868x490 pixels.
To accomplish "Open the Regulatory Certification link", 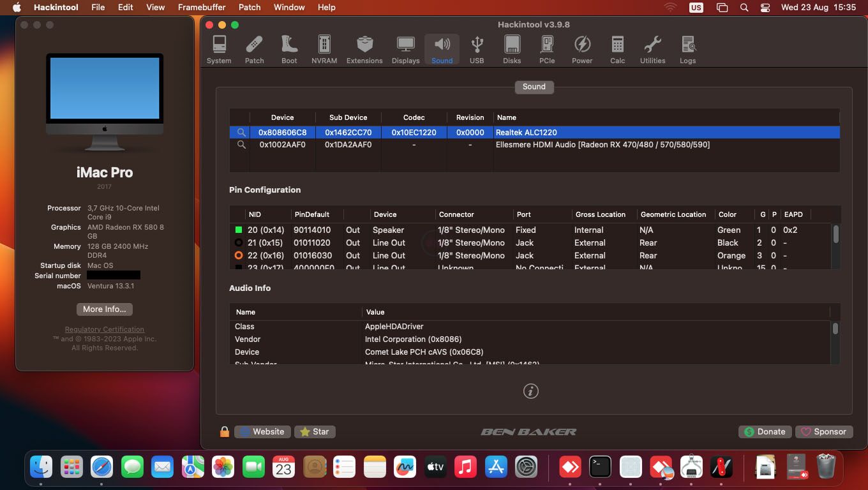I will pyautogui.click(x=105, y=329).
